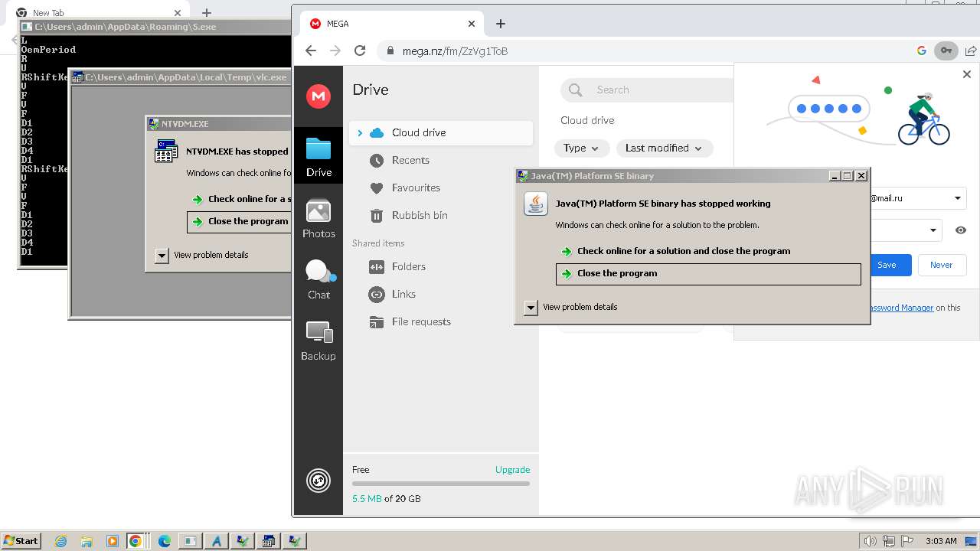Expand View problem details in Java dialog
The image size is (980, 551).
(531, 307)
